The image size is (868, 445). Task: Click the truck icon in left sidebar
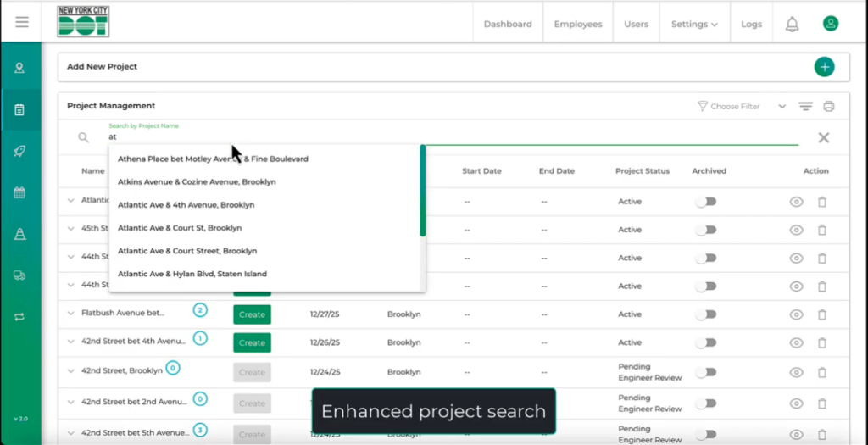(19, 275)
